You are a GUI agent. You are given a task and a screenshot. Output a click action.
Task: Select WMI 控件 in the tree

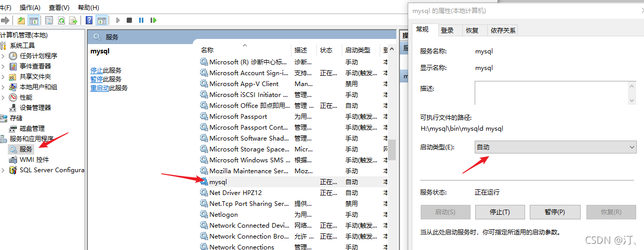(34, 159)
